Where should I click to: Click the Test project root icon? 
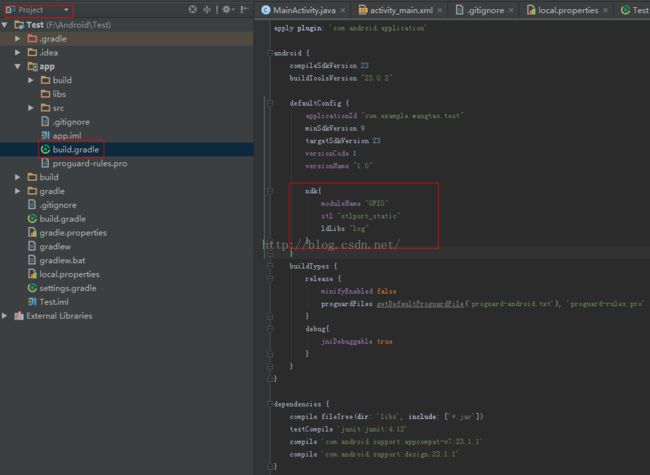pos(19,25)
